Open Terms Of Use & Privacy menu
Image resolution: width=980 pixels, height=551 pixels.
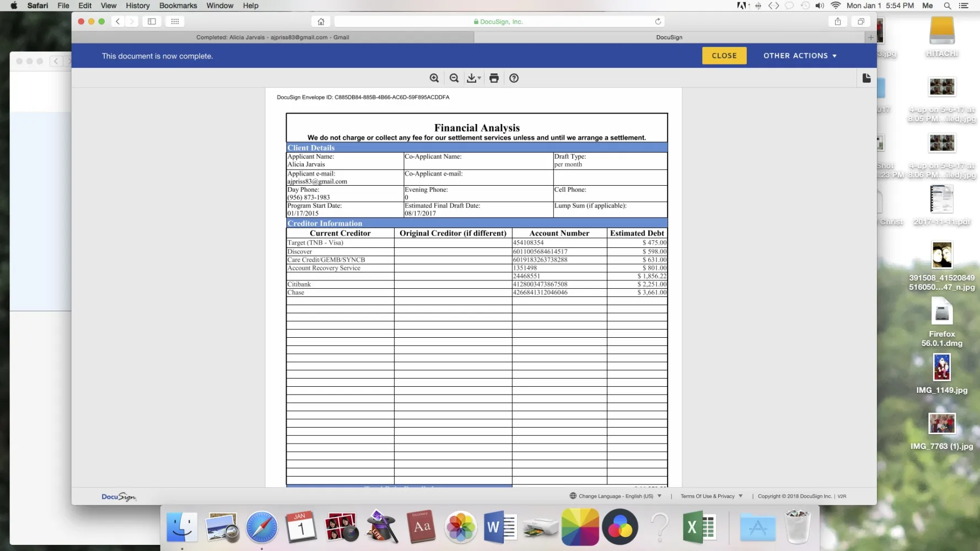711,496
